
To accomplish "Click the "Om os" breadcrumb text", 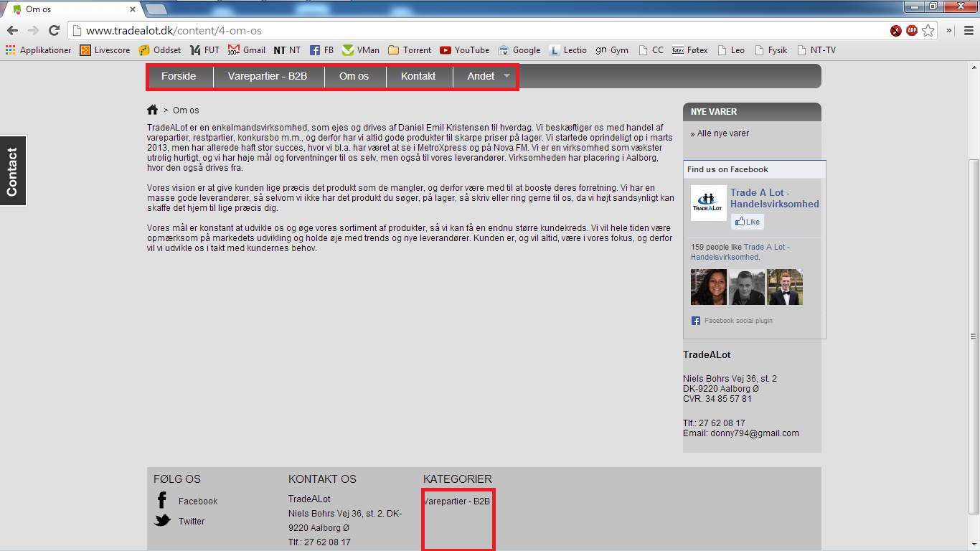I will coord(186,110).
